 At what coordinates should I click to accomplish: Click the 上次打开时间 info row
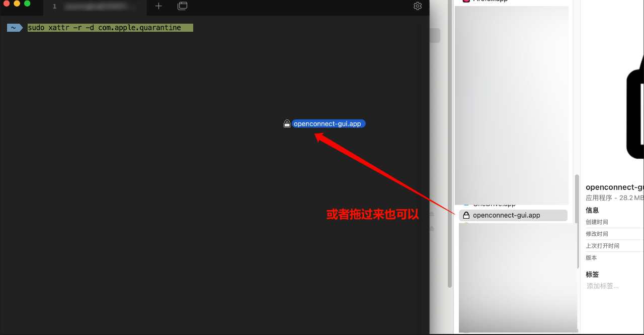pyautogui.click(x=602, y=246)
